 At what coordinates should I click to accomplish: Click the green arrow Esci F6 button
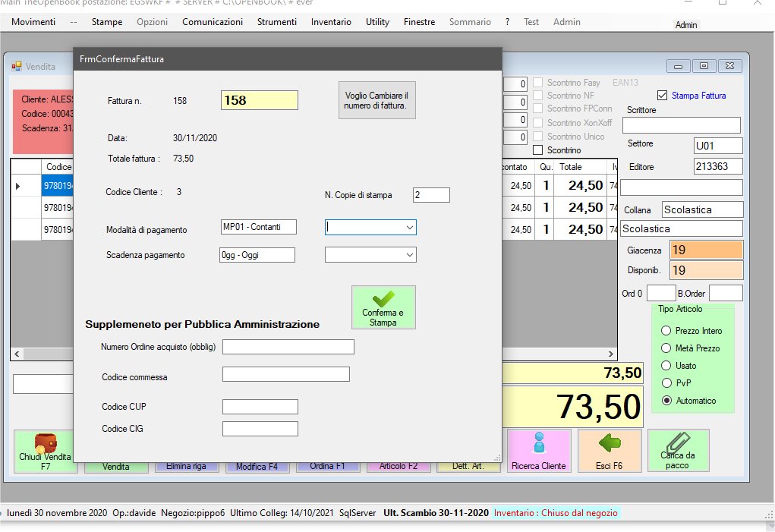click(x=610, y=451)
